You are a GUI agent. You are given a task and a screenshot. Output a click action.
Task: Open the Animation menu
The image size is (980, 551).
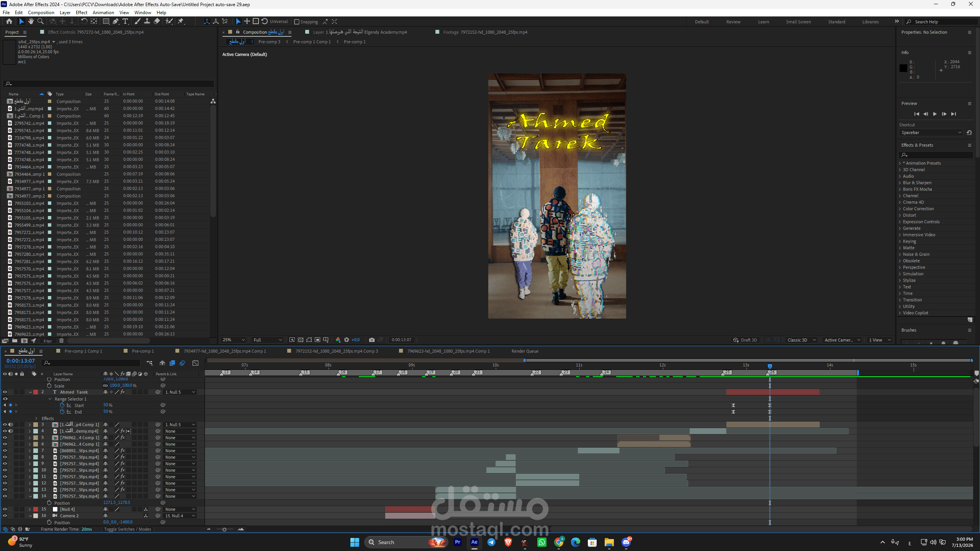coord(103,13)
